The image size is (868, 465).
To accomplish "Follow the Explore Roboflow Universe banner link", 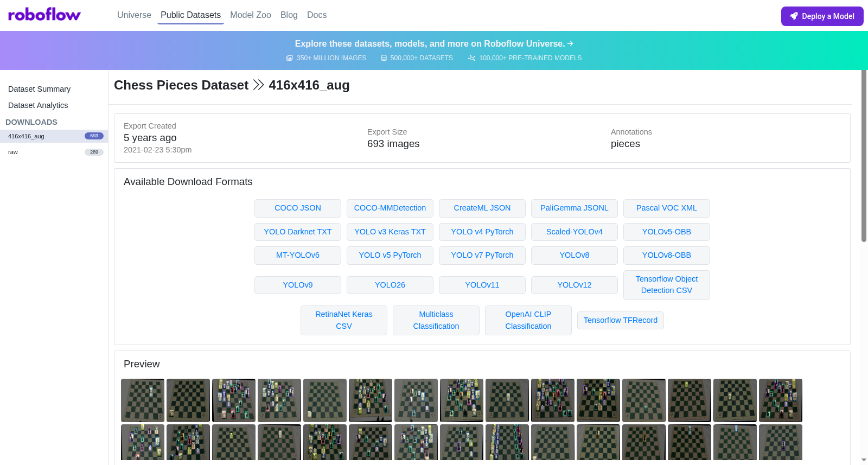I will coord(434,43).
